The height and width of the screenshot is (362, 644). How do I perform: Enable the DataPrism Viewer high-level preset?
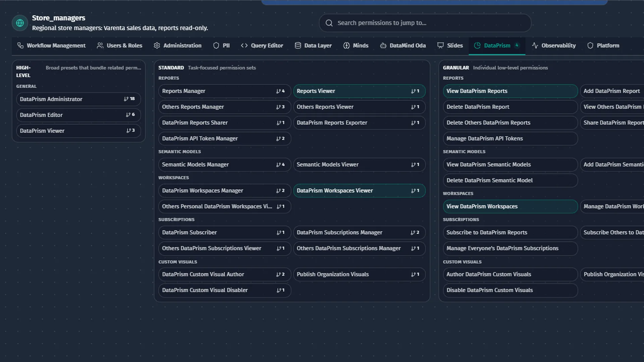78,131
